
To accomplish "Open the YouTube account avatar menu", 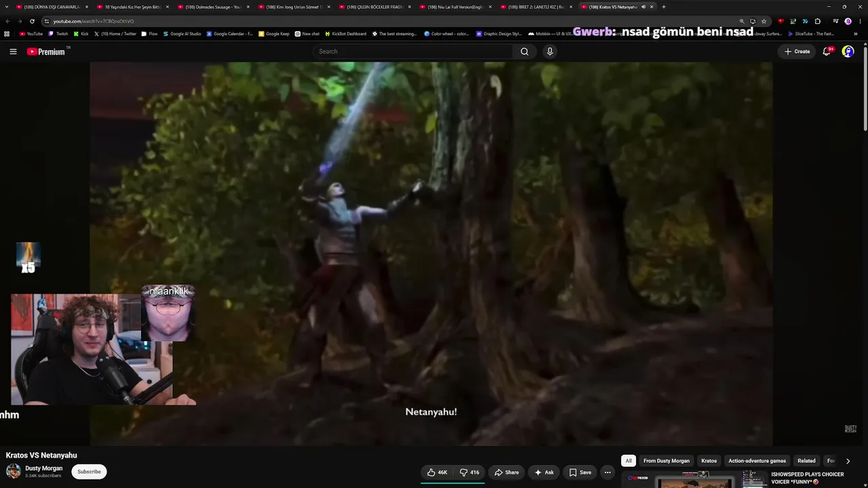I will tap(848, 52).
